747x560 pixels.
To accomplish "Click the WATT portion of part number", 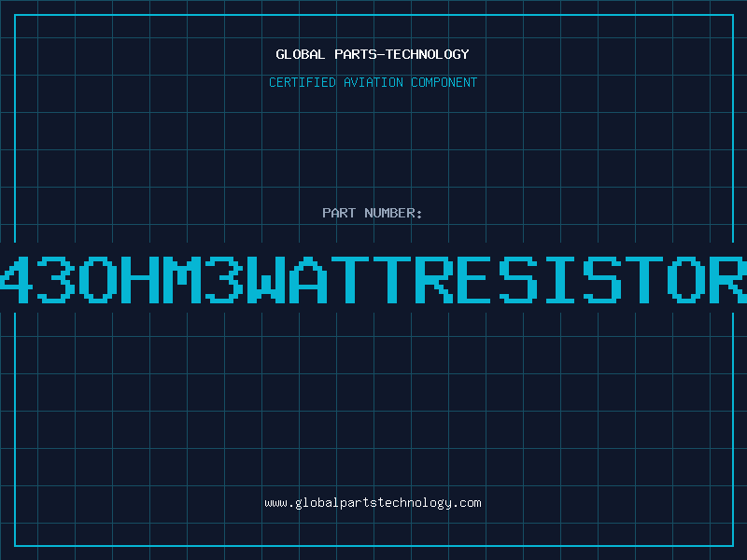I will [x=329, y=280].
